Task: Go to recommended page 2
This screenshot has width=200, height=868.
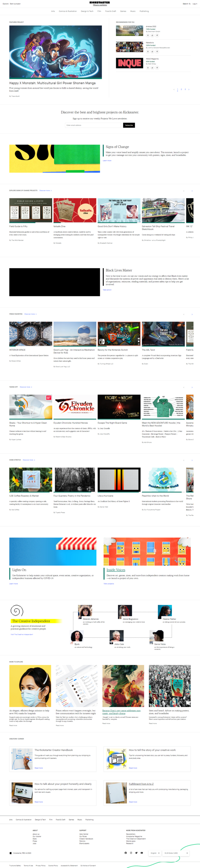Action: 181,89
